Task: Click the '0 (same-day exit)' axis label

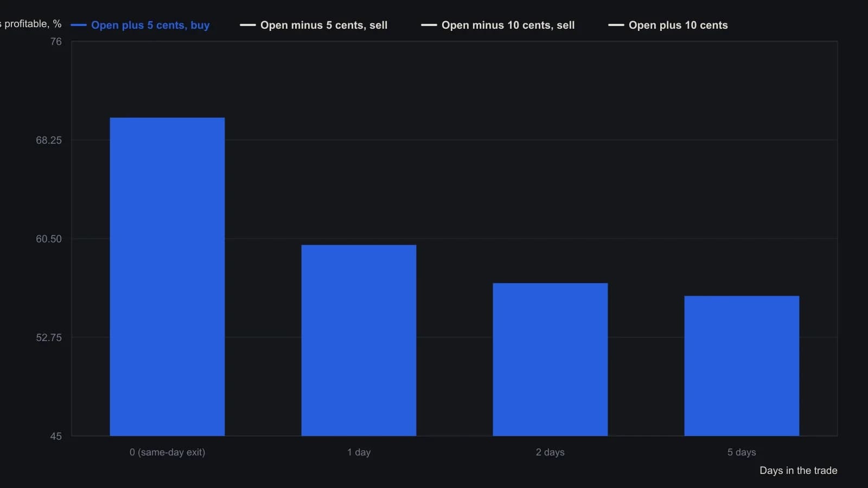Action: 167,452
